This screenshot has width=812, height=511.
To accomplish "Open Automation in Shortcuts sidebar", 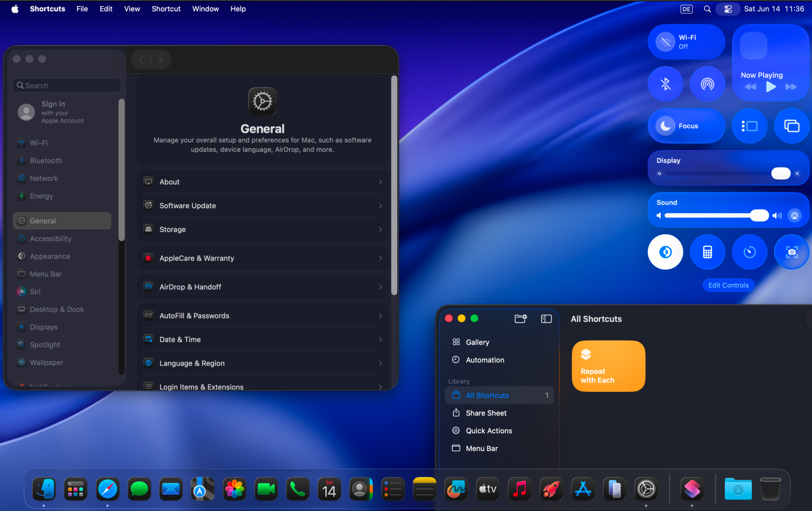I will click(500, 360).
